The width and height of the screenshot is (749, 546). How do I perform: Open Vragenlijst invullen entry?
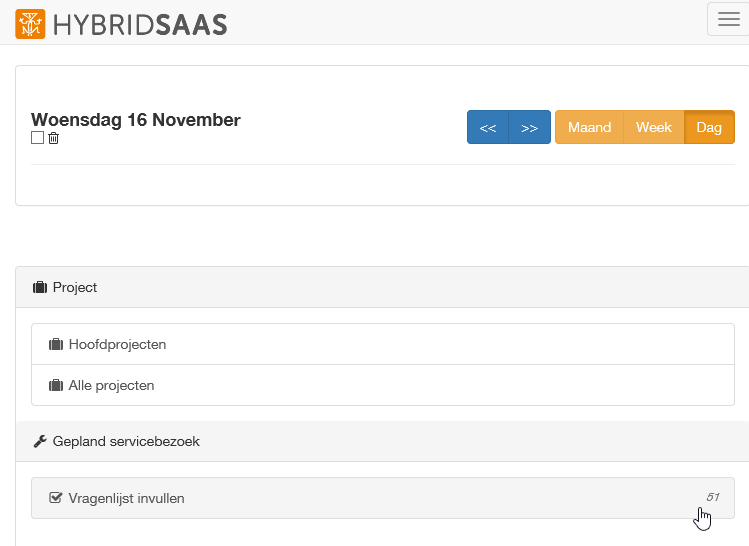pyautogui.click(x=382, y=498)
